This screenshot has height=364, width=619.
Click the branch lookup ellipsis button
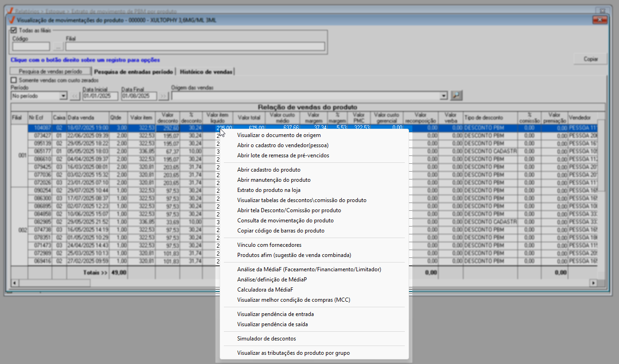pyautogui.click(x=58, y=46)
